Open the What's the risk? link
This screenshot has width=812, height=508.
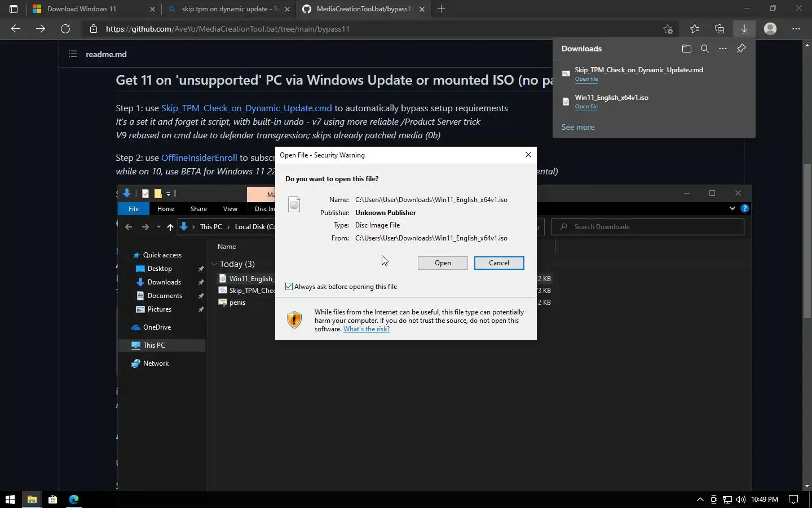367,329
